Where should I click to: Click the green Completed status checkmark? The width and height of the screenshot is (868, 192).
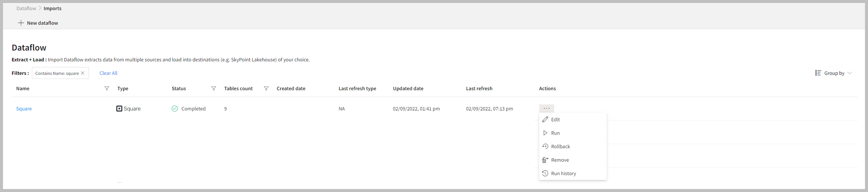175,109
